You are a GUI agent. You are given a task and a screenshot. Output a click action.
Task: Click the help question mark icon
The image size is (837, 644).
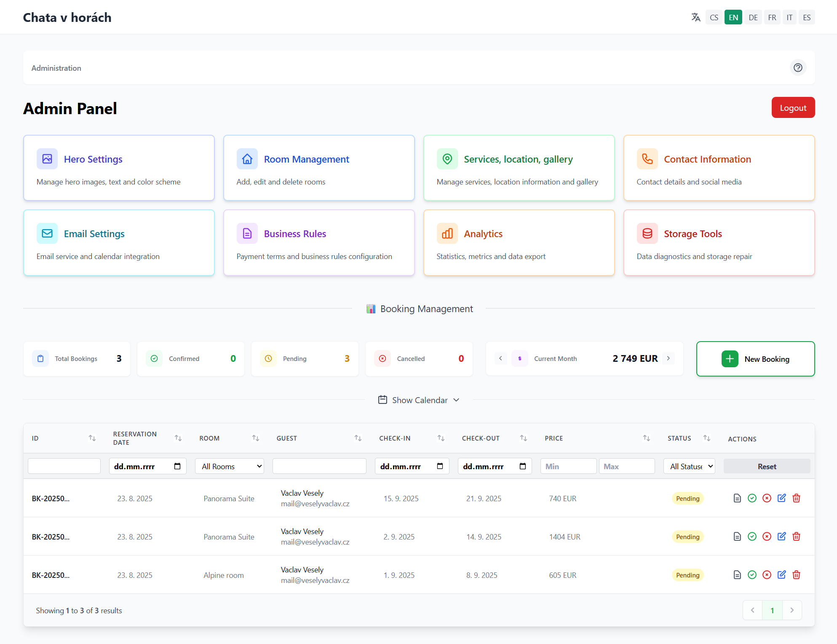798,67
